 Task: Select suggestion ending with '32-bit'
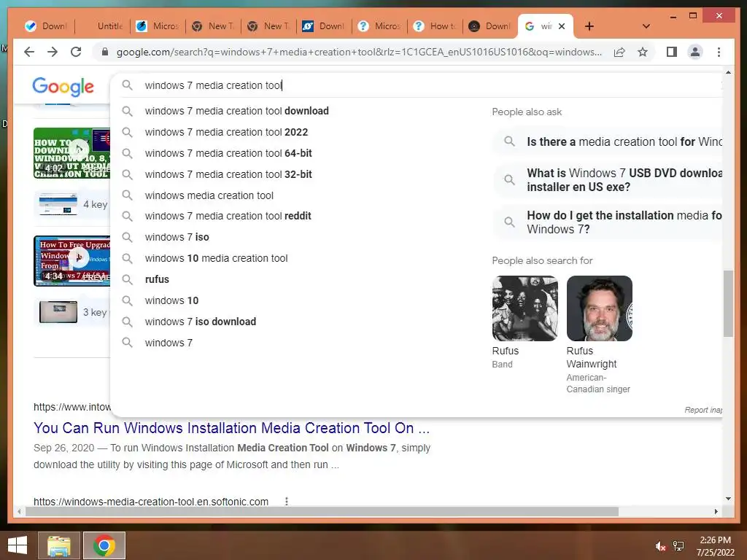click(228, 174)
